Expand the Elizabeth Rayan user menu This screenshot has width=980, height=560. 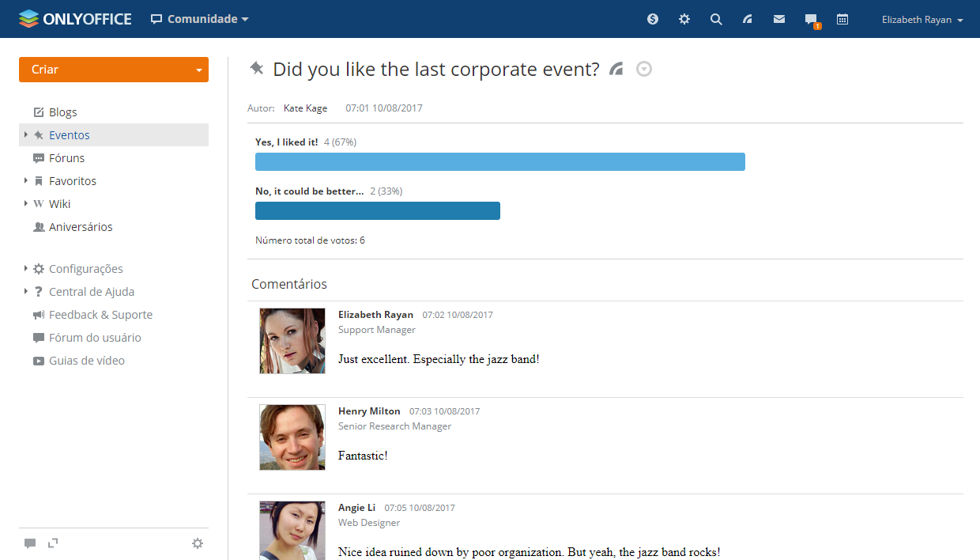tap(922, 20)
